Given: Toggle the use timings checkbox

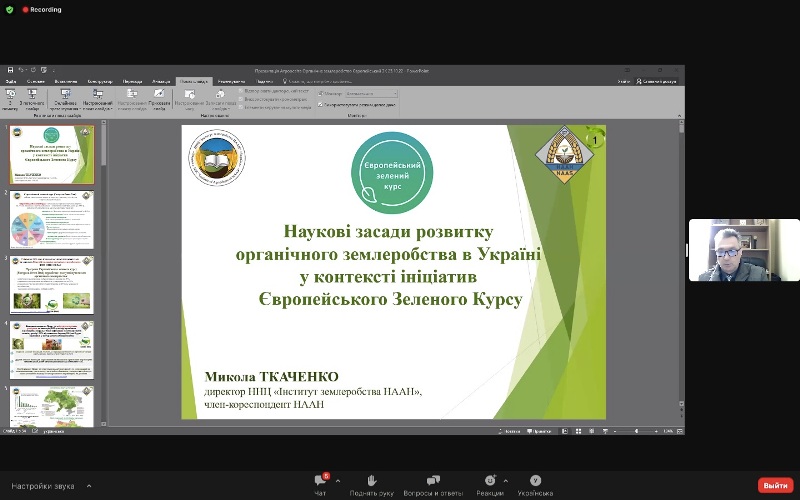Looking at the screenshot, I should pyautogui.click(x=243, y=98).
